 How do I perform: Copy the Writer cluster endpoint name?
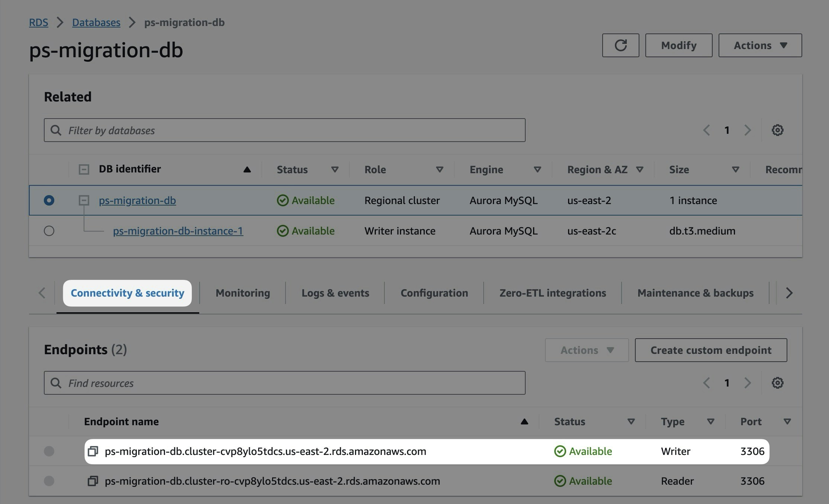point(93,451)
